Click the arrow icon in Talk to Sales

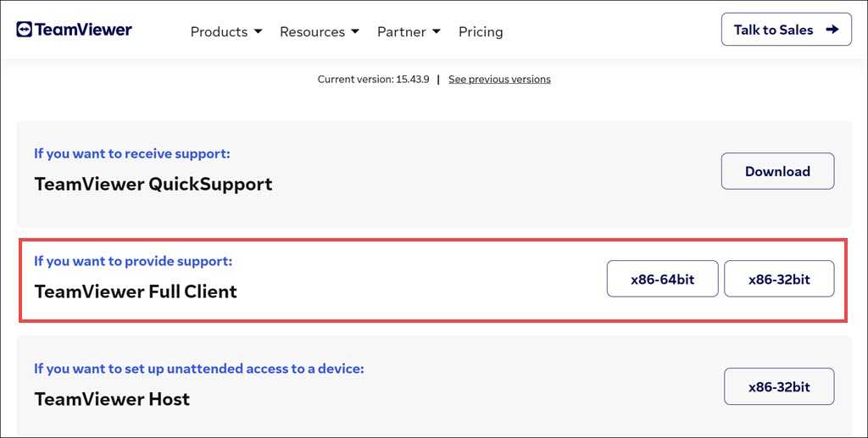tap(832, 30)
